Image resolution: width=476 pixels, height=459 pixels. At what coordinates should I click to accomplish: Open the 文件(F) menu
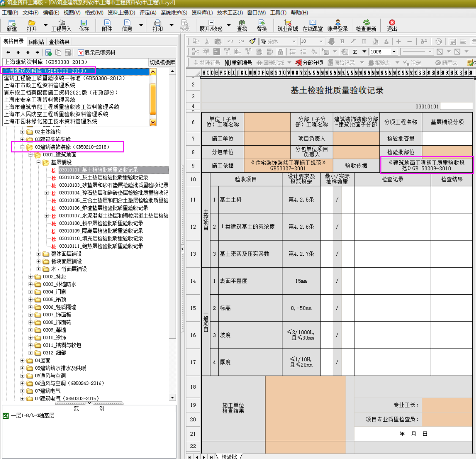click(31, 13)
